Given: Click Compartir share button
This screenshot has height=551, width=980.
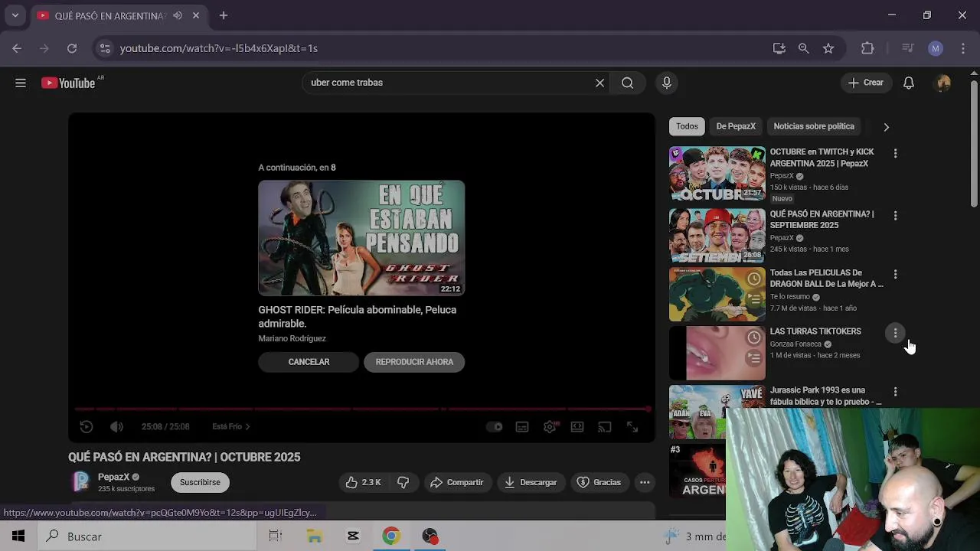Looking at the screenshot, I should (457, 482).
